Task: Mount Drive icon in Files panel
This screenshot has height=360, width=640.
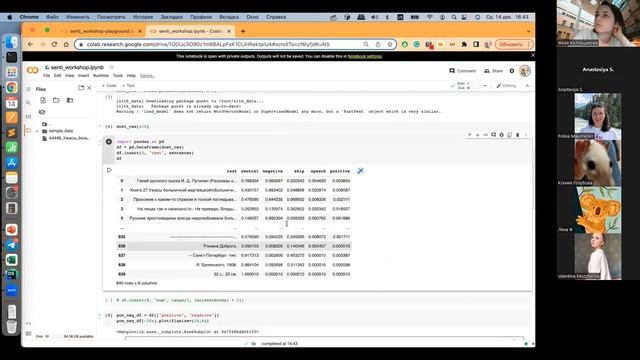Action: [x=70, y=100]
